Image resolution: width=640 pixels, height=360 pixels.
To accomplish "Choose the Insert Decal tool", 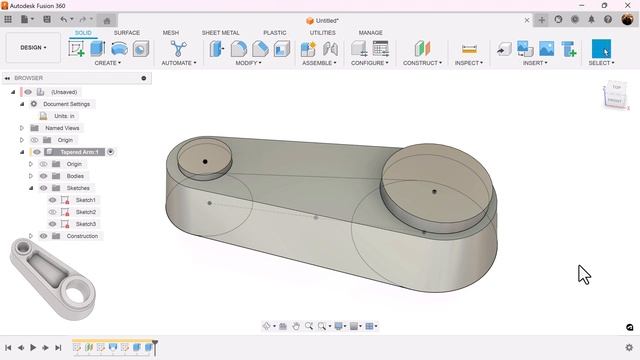I will (525, 49).
